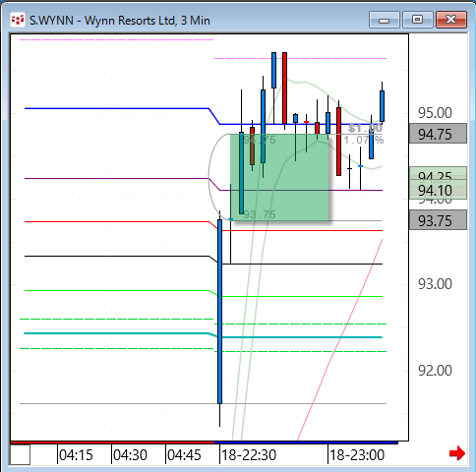Click the 94.75 price label on scale
476x472 pixels.
tap(438, 134)
